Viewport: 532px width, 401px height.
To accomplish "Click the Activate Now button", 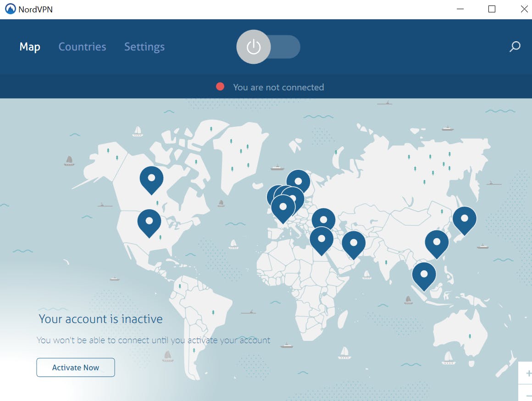I will click(76, 368).
